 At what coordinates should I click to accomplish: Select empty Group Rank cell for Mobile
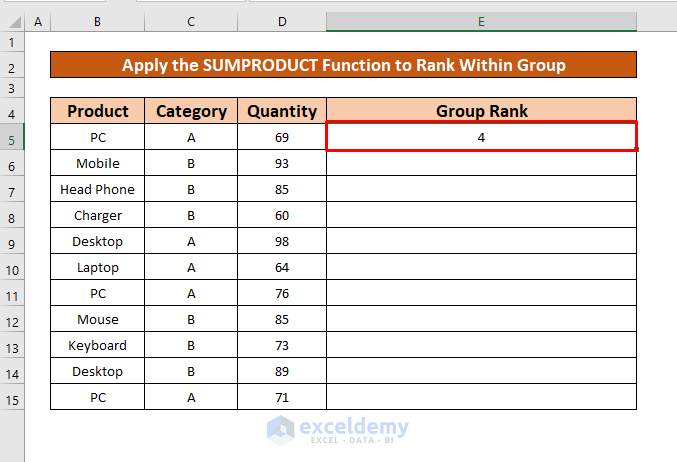pyautogui.click(x=481, y=163)
